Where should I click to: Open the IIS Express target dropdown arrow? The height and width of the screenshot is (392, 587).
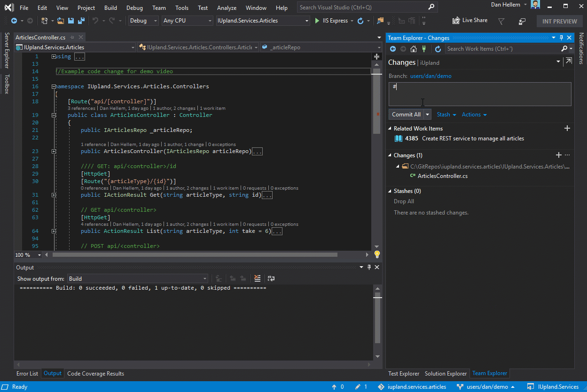[x=352, y=21]
